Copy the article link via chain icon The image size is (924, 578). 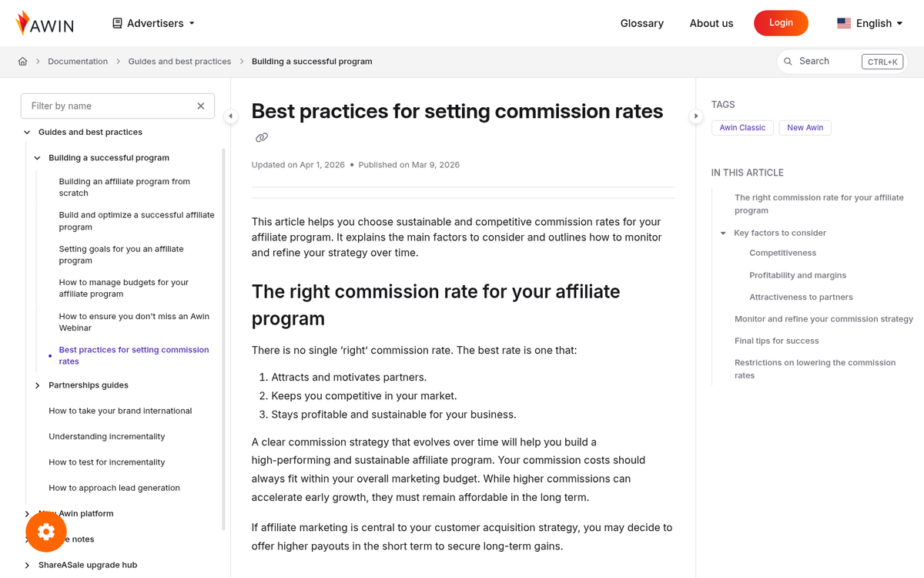tap(262, 136)
